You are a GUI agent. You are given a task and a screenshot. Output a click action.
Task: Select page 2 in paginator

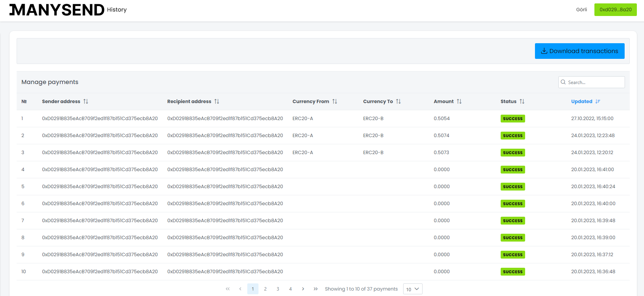tap(265, 289)
